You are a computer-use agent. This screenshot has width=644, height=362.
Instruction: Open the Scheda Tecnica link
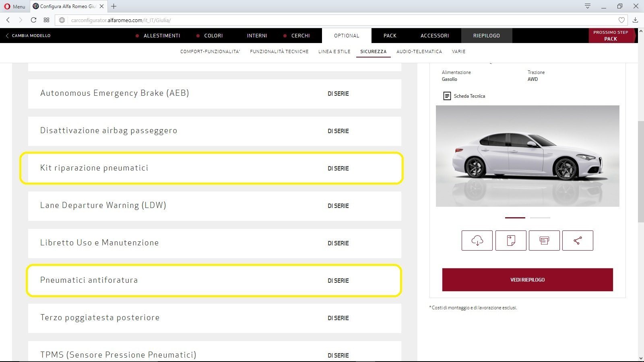tap(469, 96)
